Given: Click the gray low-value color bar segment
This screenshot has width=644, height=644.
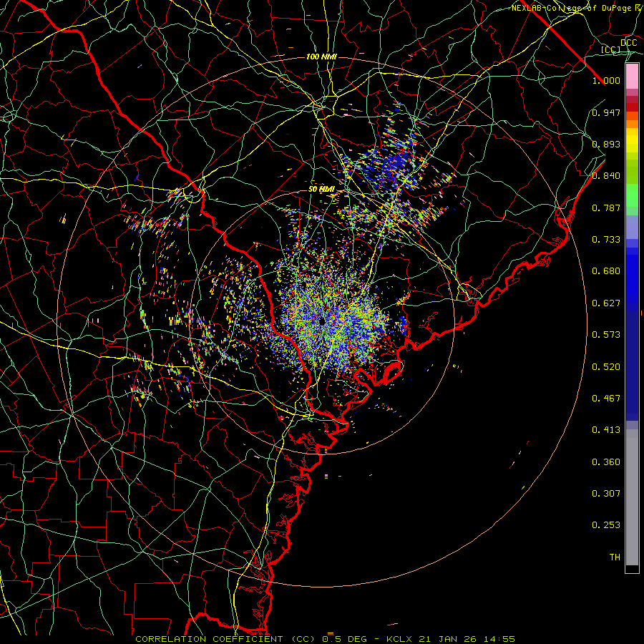Looking at the screenshot, I should 632,497.
